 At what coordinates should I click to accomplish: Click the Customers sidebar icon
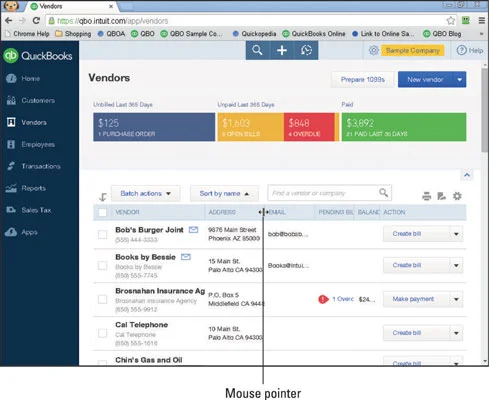click(11, 100)
